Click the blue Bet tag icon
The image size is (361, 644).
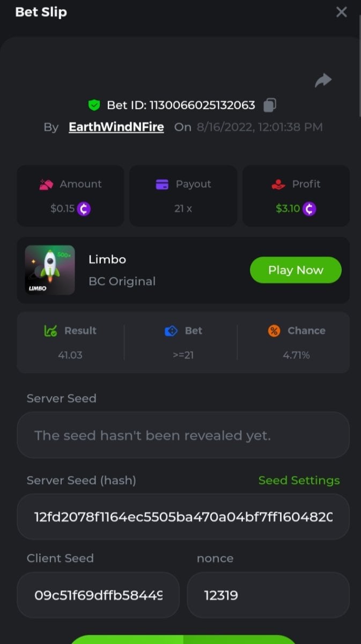point(171,331)
